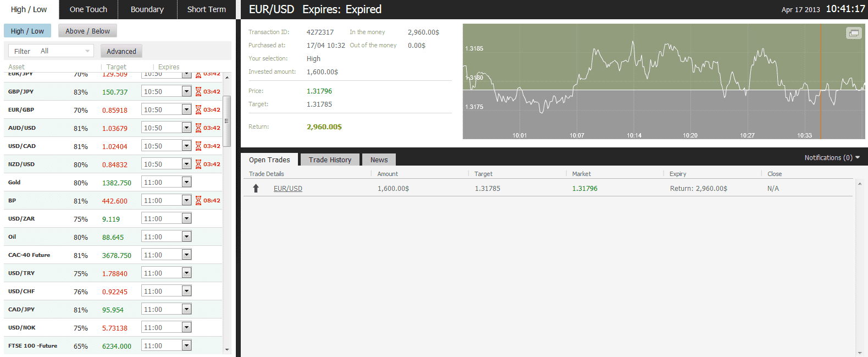Image resolution: width=868 pixels, height=357 pixels.
Task: Click the Advanced filter button
Action: pyautogui.click(x=121, y=51)
